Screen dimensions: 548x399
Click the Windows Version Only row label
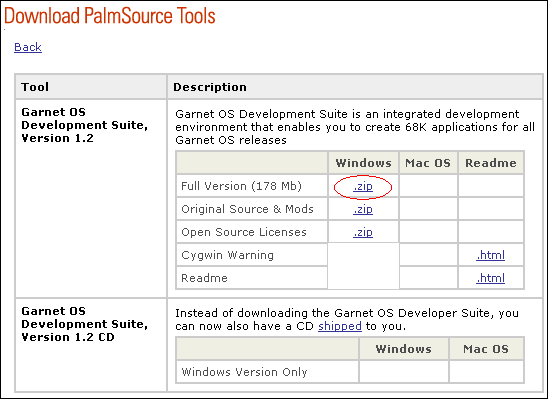pos(244,372)
